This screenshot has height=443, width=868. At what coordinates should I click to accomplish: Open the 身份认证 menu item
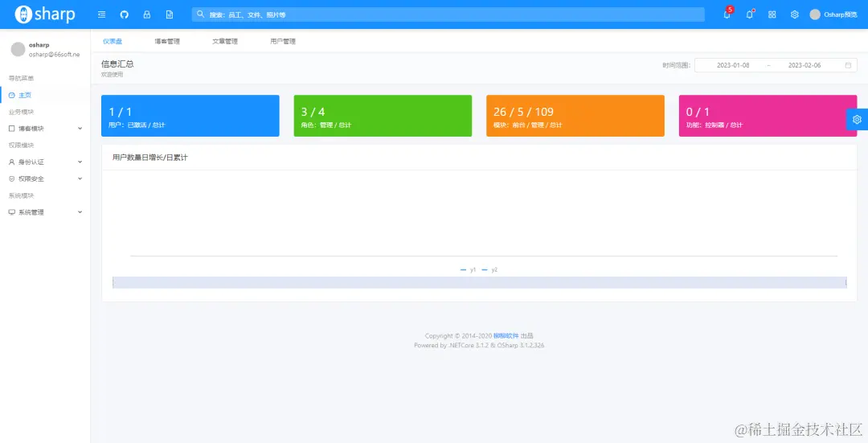click(x=45, y=162)
